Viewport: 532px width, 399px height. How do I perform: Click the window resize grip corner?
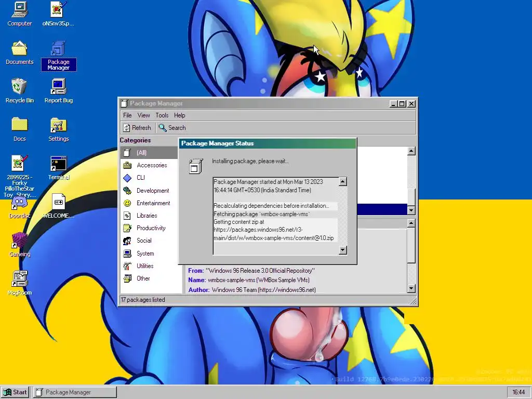coord(413,301)
